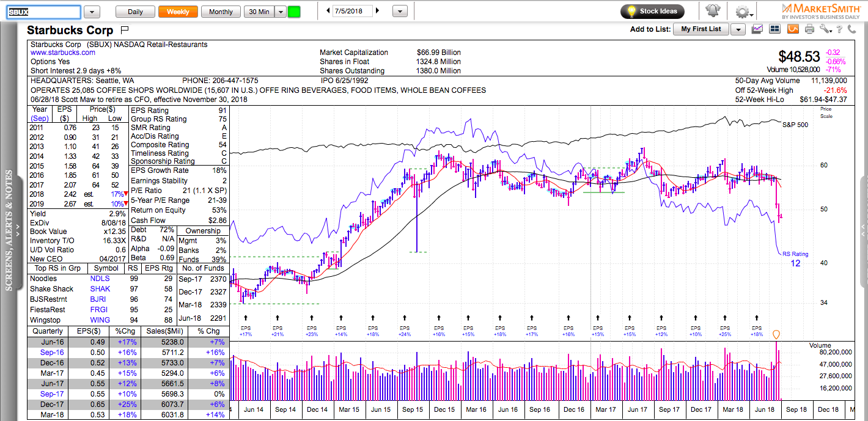Go to the next date arrow
Viewport: 868px width, 421px height.
pos(377,11)
